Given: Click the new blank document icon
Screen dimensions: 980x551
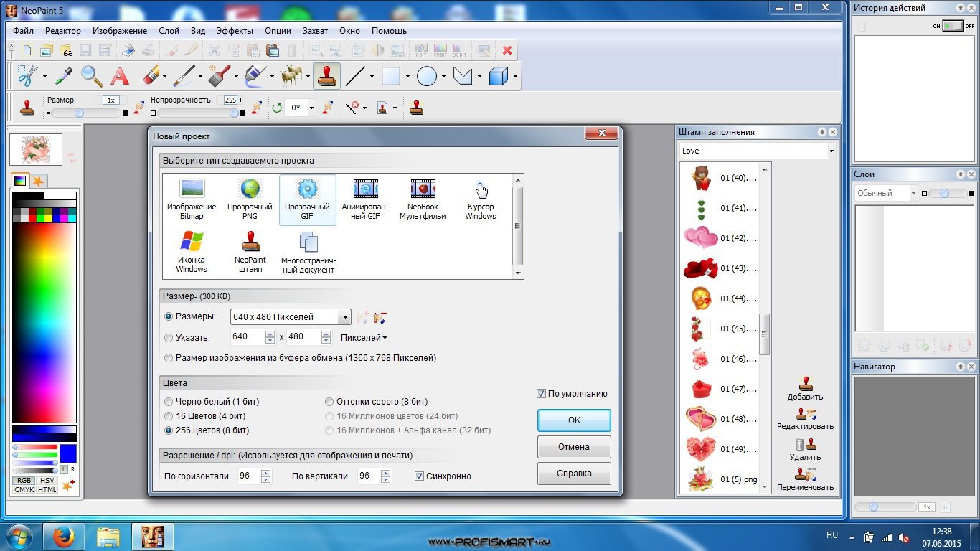Looking at the screenshot, I should (x=27, y=50).
